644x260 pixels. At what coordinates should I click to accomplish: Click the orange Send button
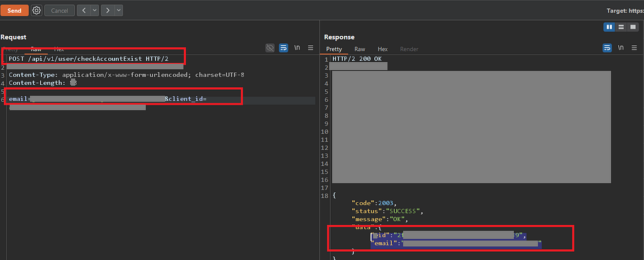coord(14,11)
